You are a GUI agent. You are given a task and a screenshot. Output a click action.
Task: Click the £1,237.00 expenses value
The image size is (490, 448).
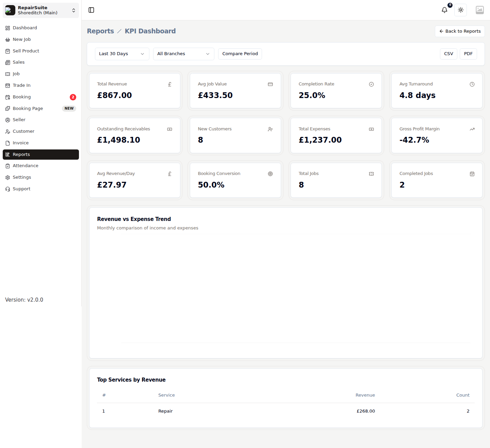(x=320, y=140)
